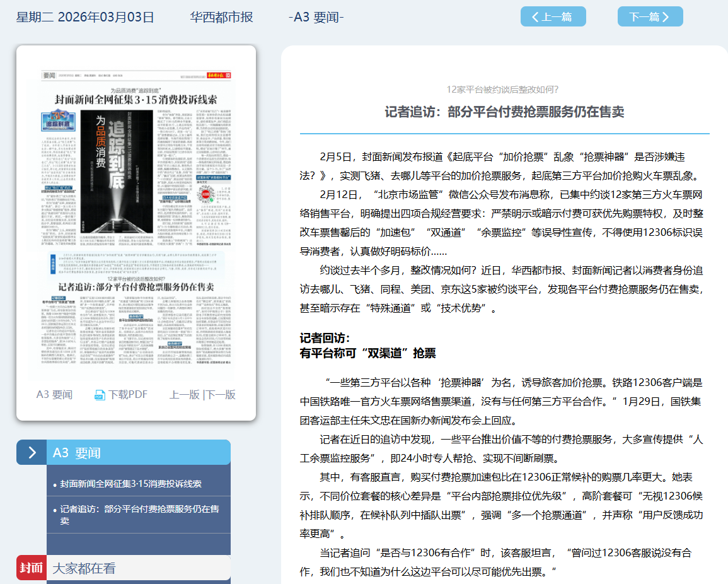Image resolution: width=728 pixels, height=584 pixels.
Task: Go to previous article with 上一篇 button
Action: point(553,17)
